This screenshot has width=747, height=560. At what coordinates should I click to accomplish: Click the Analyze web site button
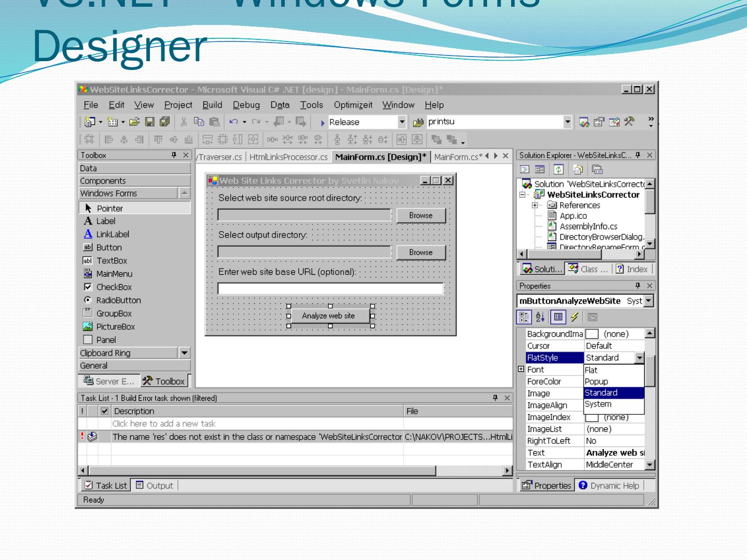328,316
